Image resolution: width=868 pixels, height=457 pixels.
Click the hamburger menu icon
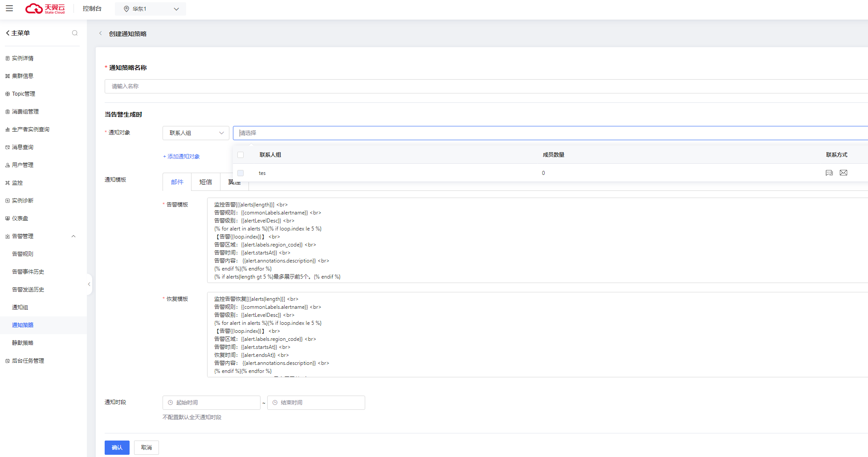tap(9, 8)
